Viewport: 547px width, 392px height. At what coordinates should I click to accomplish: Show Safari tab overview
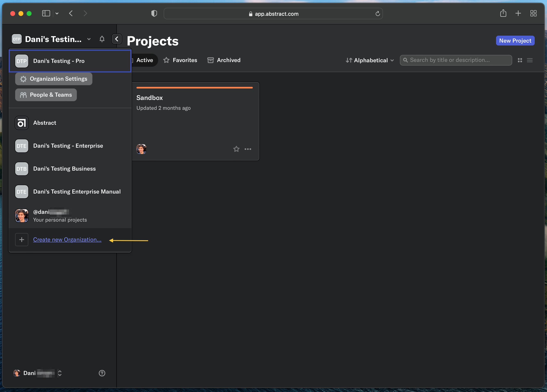pyautogui.click(x=533, y=13)
